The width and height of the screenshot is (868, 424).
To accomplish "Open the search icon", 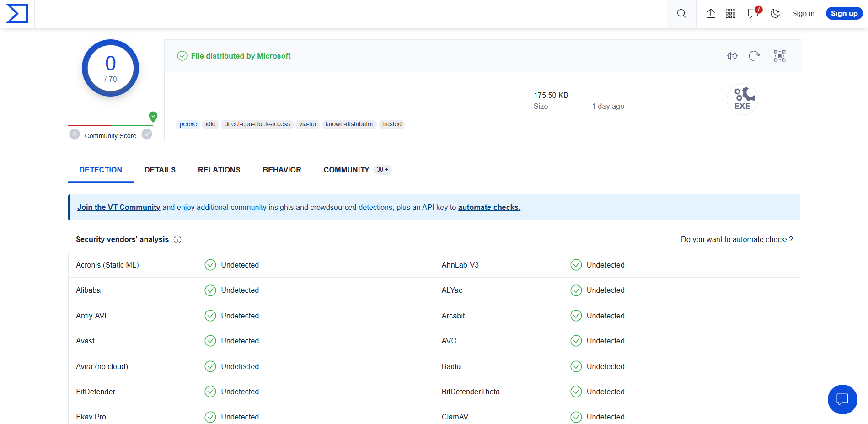I will 681,14.
